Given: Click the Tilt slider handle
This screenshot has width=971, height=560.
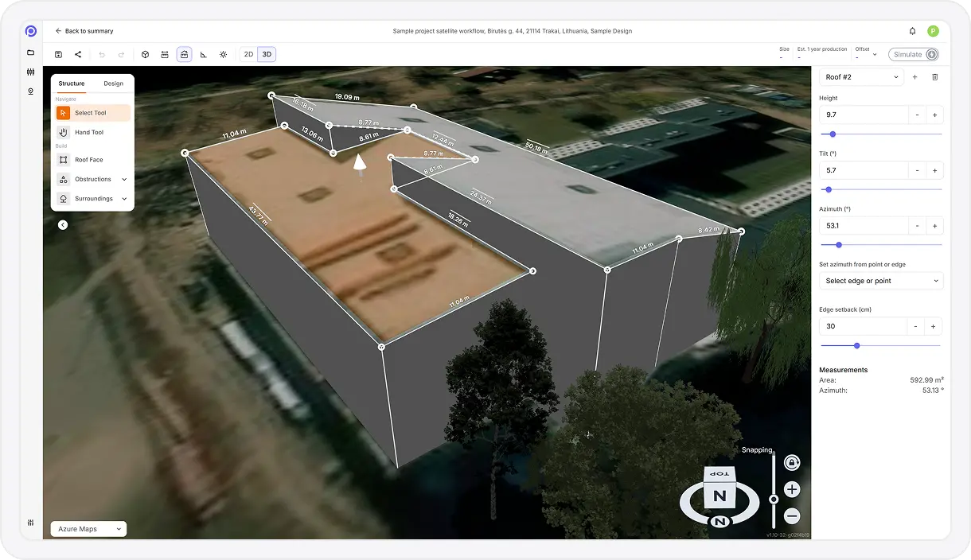Looking at the screenshot, I should tap(829, 189).
